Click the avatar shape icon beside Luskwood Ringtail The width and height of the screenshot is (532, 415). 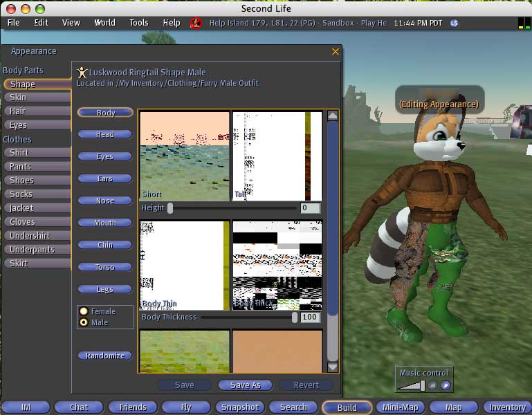point(82,72)
